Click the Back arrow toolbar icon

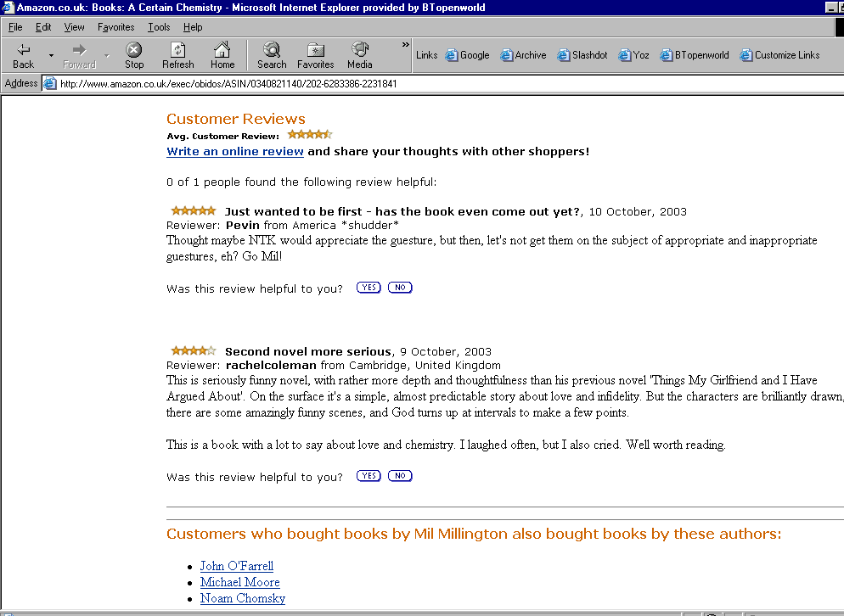pyautogui.click(x=23, y=50)
